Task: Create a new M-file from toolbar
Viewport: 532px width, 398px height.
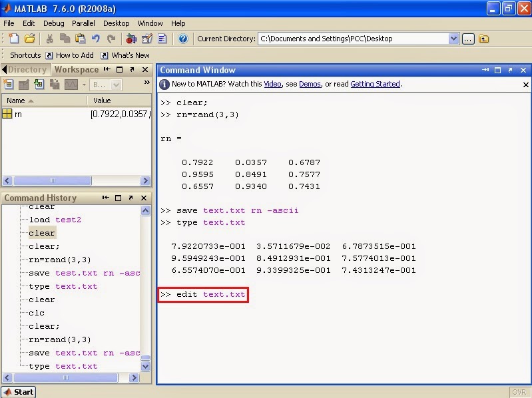Action: [x=14, y=39]
